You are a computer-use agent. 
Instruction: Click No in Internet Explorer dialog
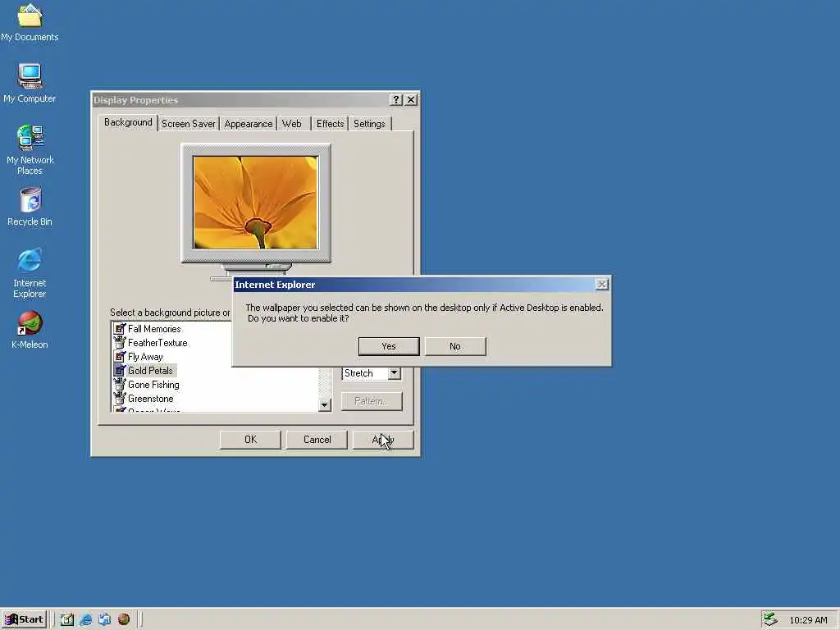pos(454,346)
